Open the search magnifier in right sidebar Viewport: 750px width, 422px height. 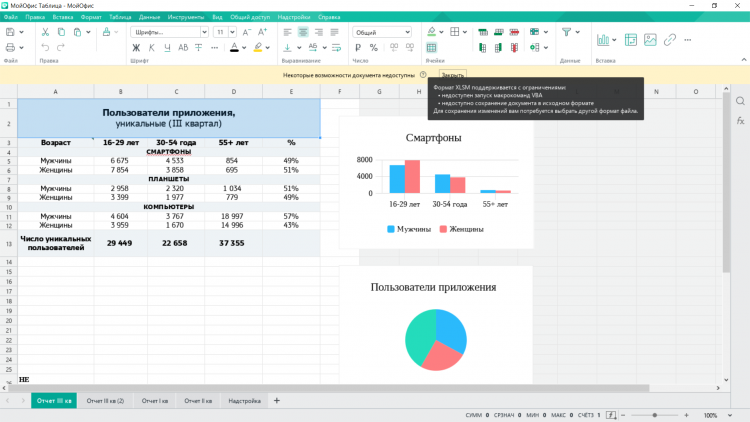740,101
